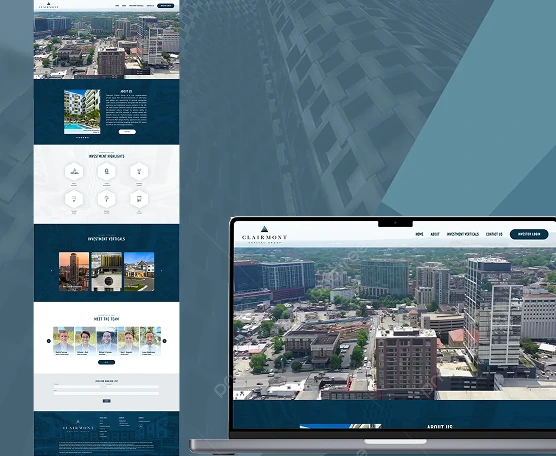Click the Investor Login pill in the full-page mockup header

pos(166,6)
